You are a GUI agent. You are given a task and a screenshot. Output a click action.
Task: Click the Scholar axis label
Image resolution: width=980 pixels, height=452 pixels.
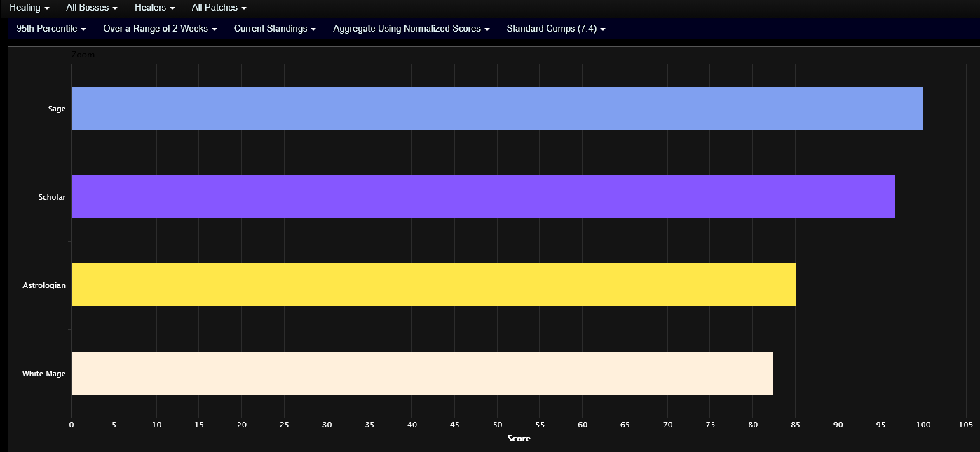pos(52,197)
